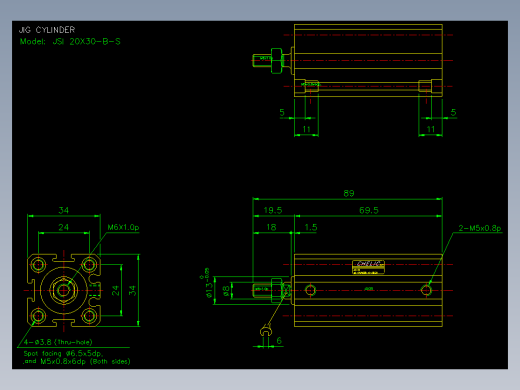The image size is (520, 390).
Task: Select the wrench symbol below the rod
Action: (266, 331)
